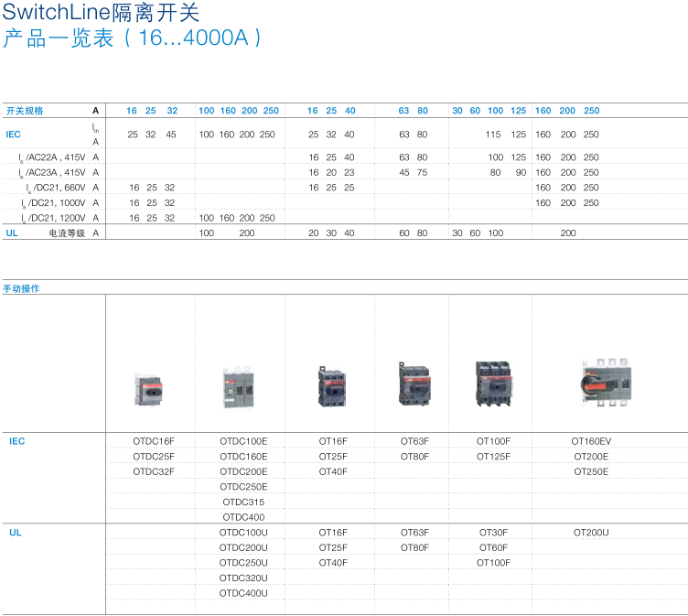Click model 'OTDC400U'
Screen dimensions: 688x616
[243, 593]
